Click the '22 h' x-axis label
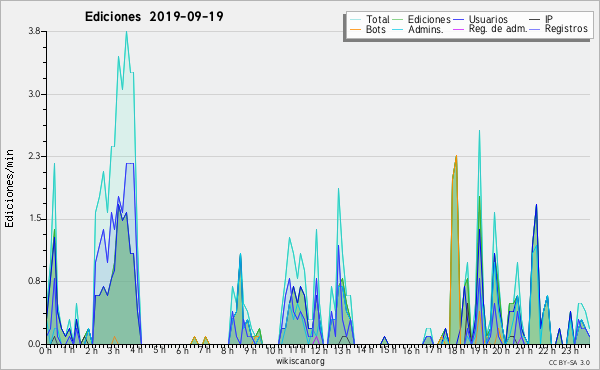This screenshot has width=600, height=370. point(547,351)
